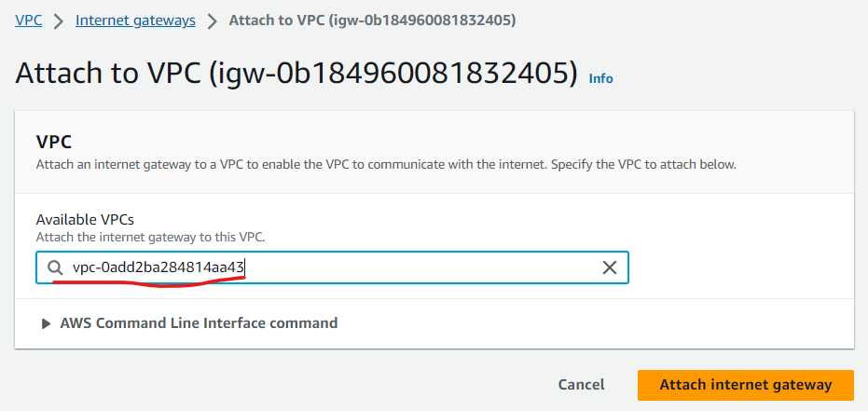Click the first breadcrumb chevron separator
The image size is (868, 411).
(60, 21)
